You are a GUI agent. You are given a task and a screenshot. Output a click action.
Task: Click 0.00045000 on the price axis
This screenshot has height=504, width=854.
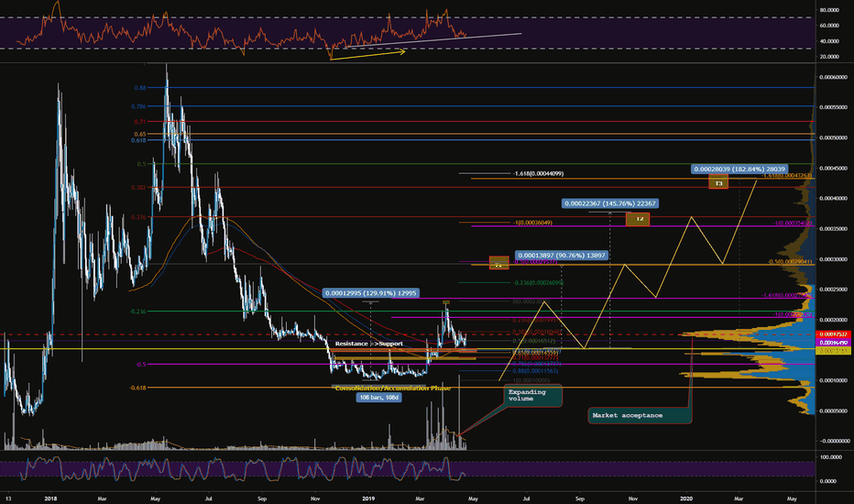tap(834, 169)
